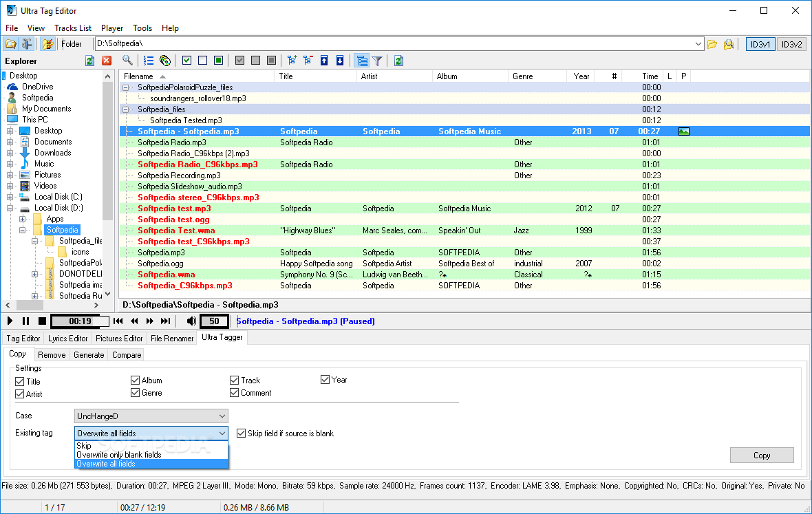Pause playback
This screenshot has height=514, width=812.
26,321
